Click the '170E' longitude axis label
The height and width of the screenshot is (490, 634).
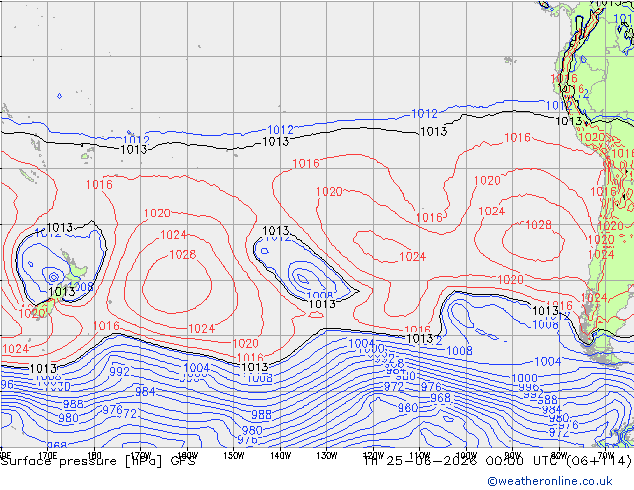pos(48,455)
